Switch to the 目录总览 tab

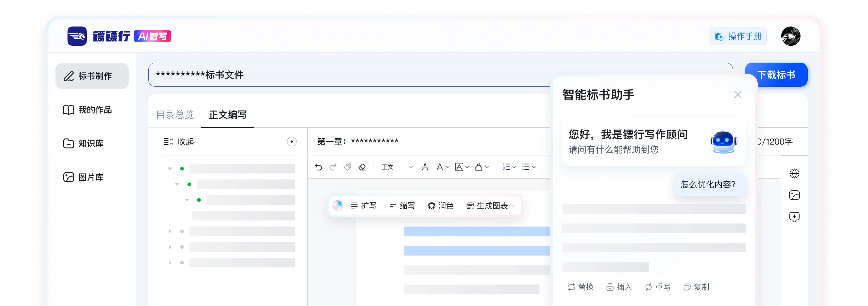click(175, 115)
